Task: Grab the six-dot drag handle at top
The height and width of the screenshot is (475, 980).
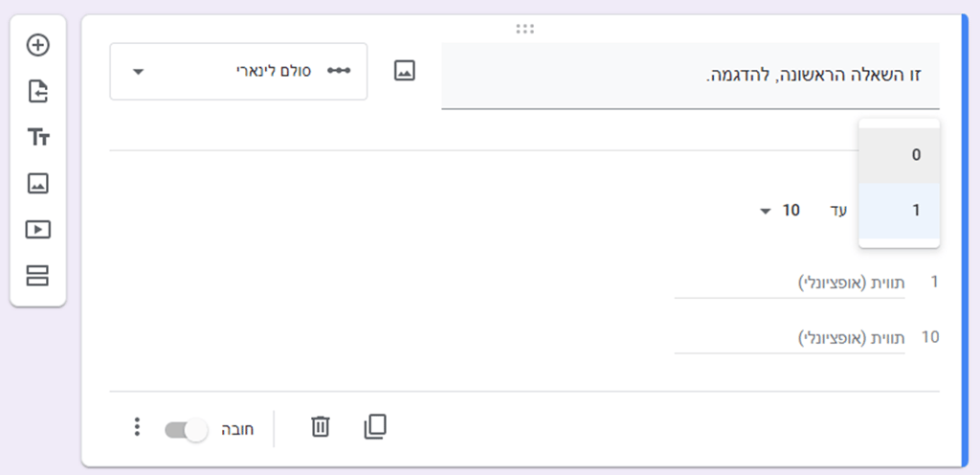Action: [525, 29]
